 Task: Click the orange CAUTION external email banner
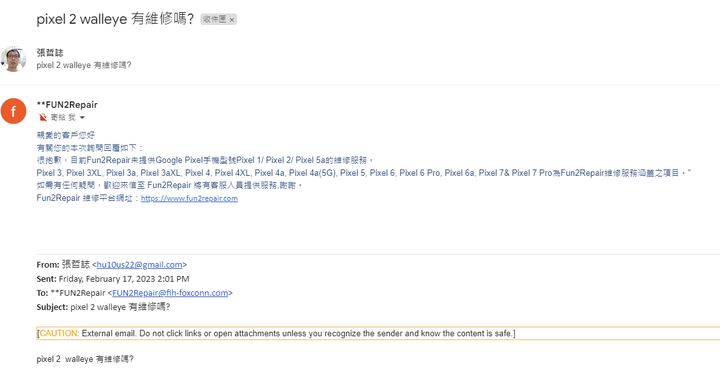tap(377, 333)
